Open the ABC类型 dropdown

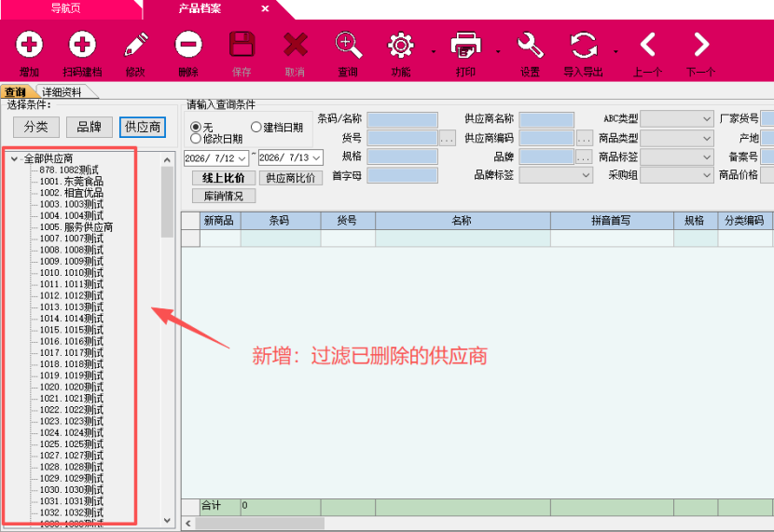[x=677, y=119]
